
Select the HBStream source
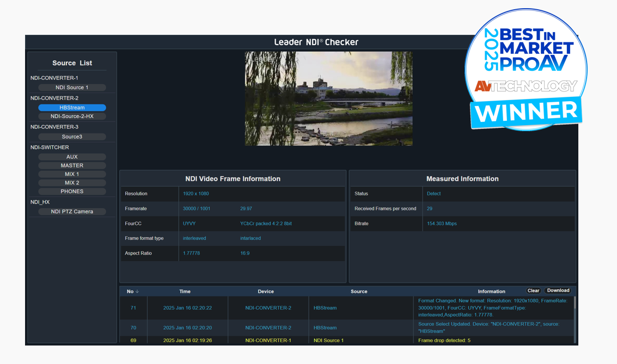(x=72, y=108)
